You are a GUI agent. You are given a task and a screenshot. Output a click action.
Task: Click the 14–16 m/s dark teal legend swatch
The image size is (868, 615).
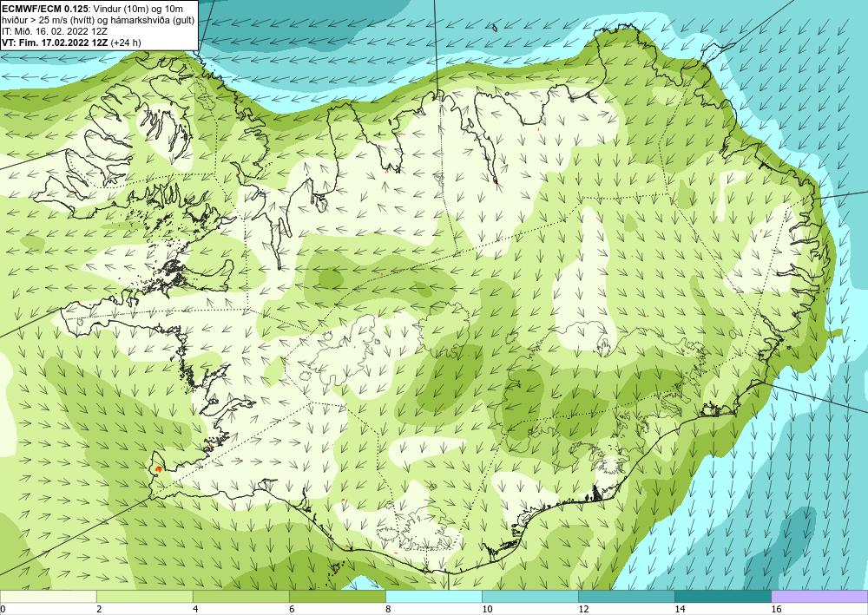pos(722,596)
